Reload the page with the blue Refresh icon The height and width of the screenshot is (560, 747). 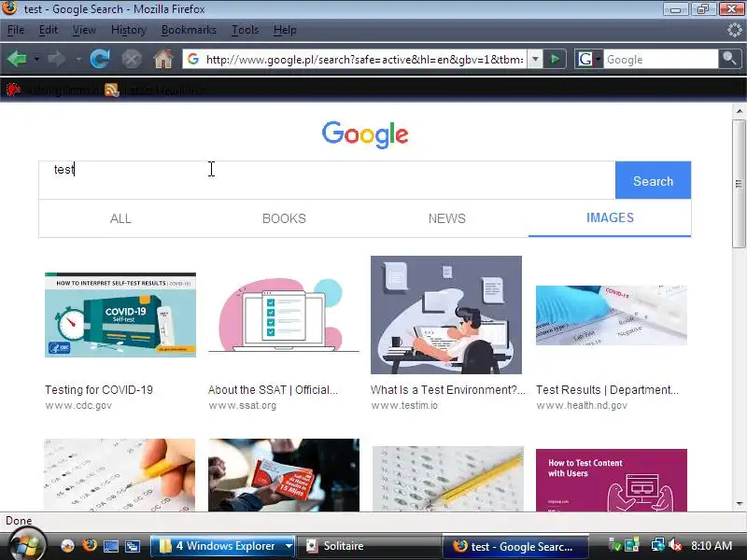point(100,59)
